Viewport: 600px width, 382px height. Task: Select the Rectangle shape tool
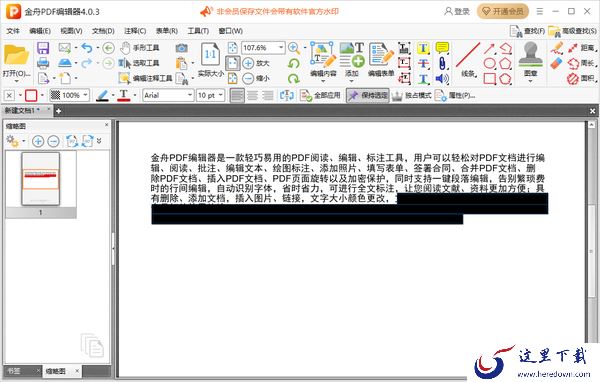click(490, 79)
